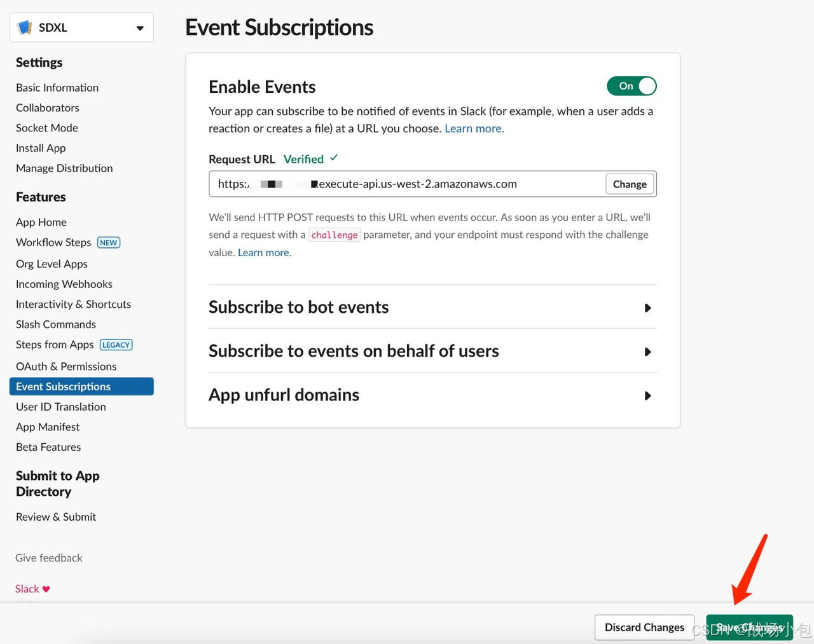
Task: Expand the Subscribe to bot events section
Action: click(x=432, y=307)
